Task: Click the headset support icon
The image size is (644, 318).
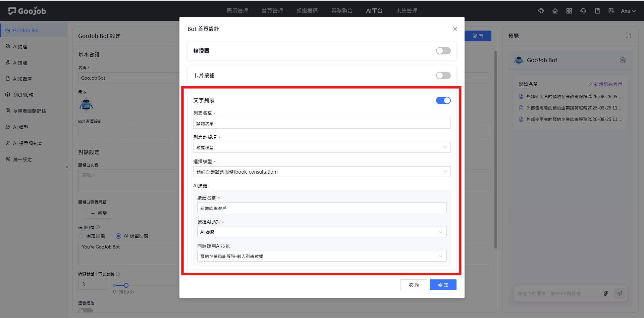Action: (583, 11)
